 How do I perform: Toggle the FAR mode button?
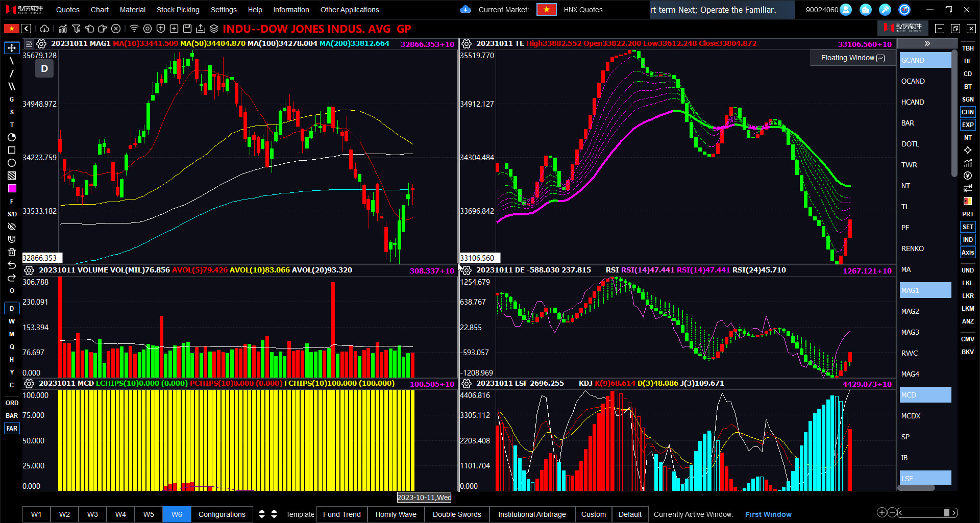point(12,428)
